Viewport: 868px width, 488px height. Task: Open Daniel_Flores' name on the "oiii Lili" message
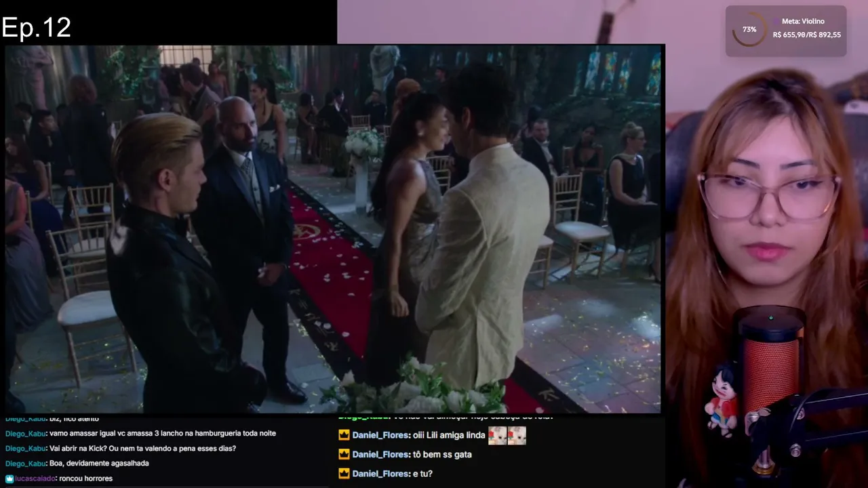380,435
